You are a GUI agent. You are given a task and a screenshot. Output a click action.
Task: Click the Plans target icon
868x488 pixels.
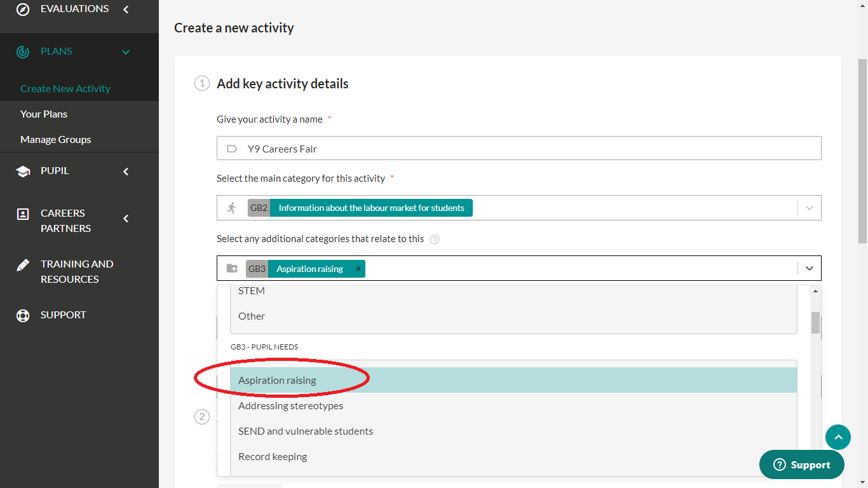coord(23,51)
